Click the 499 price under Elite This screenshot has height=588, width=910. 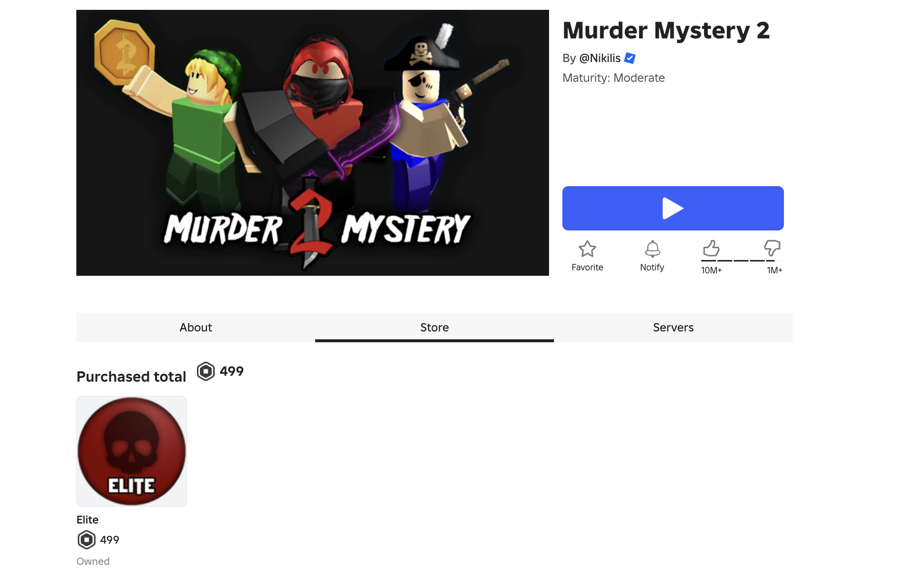109,540
